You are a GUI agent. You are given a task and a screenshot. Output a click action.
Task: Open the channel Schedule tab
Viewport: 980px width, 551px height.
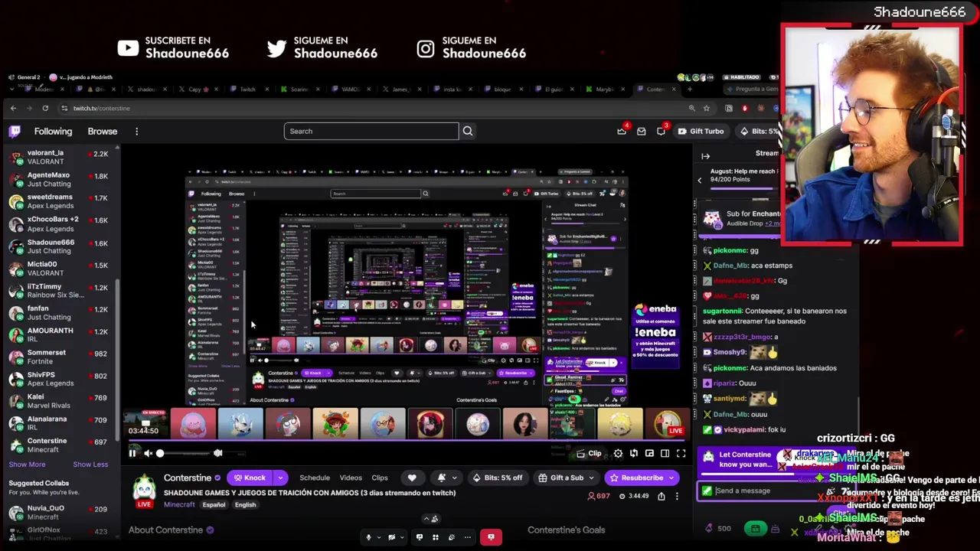coord(315,478)
